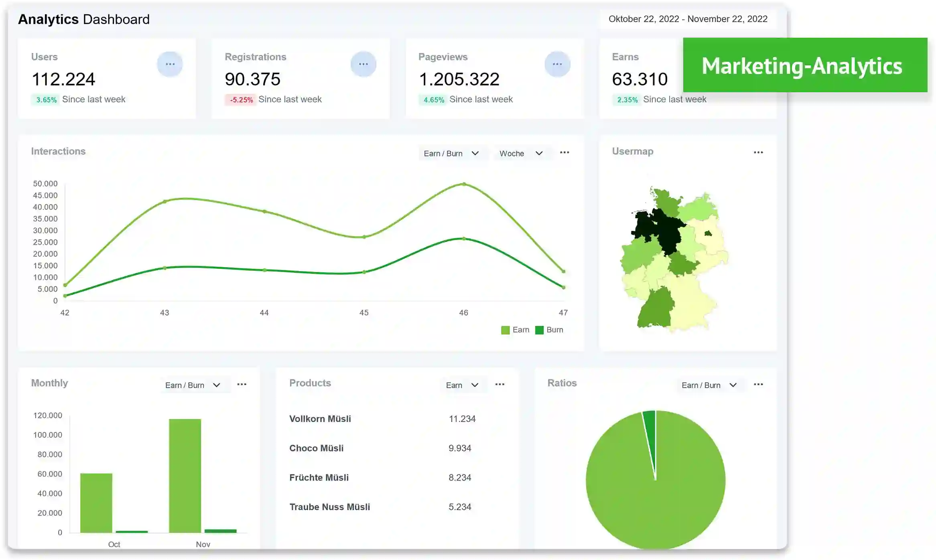
Task: Click the Earns metric options icon
Action: [751, 63]
